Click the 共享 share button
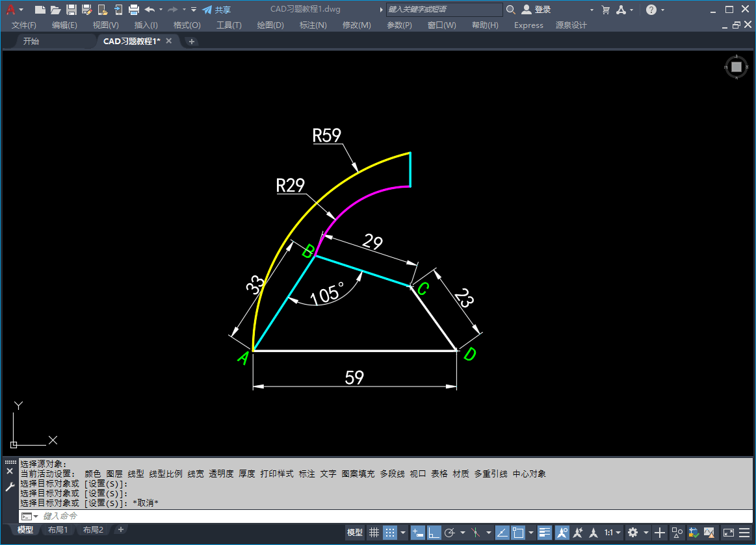The height and width of the screenshot is (545, 756). click(x=216, y=10)
